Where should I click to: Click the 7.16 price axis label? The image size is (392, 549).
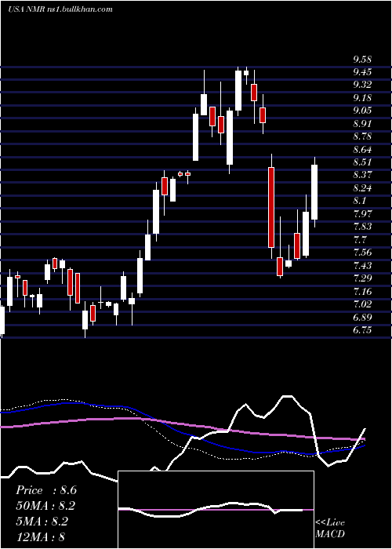[362, 291]
